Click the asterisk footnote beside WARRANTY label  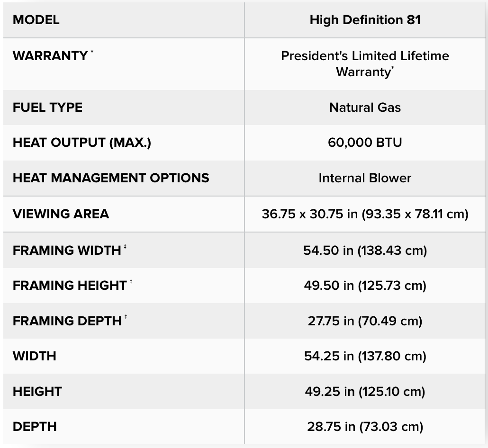(92, 51)
